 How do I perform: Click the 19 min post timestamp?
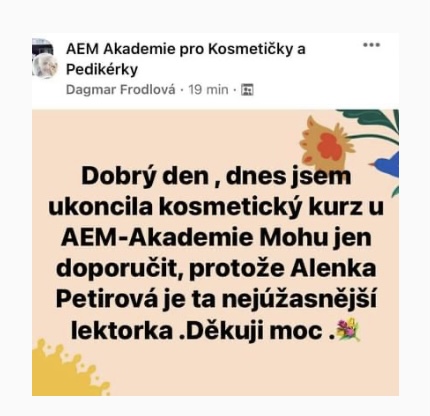(x=208, y=90)
